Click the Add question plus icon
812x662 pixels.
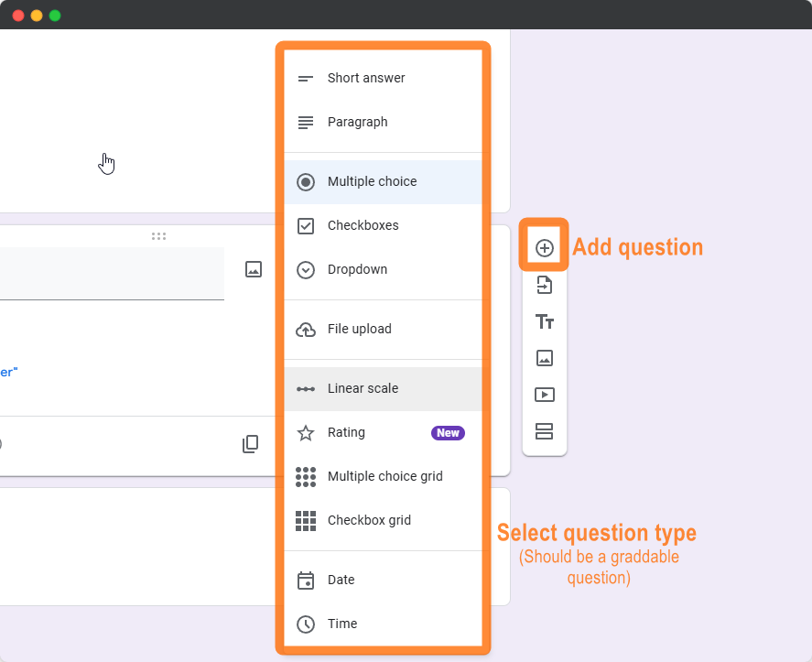(545, 247)
